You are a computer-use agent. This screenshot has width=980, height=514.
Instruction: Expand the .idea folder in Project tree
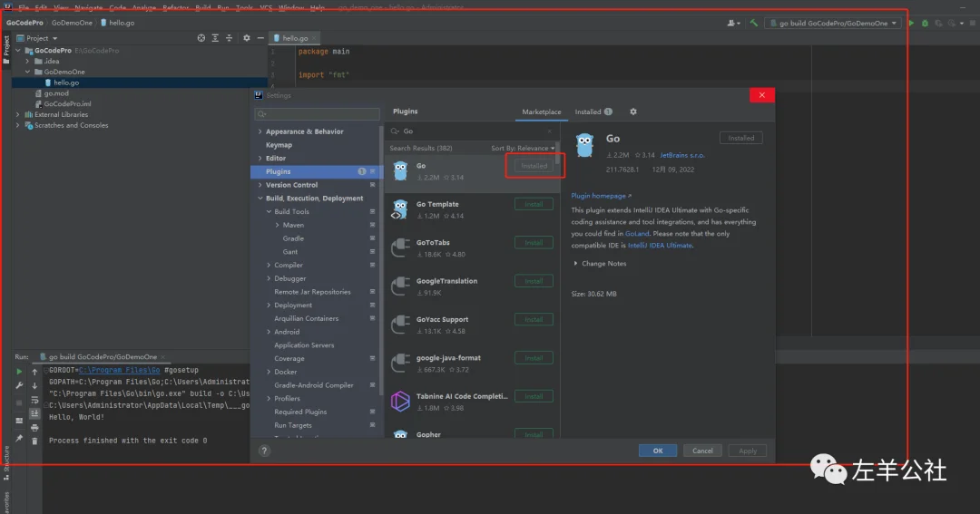tap(27, 62)
